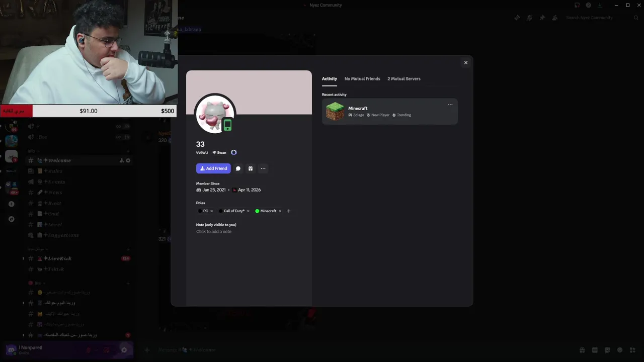This screenshot has height=362, width=644.
Task: Open the inbox icon in title bar
Action: (x=577, y=5)
